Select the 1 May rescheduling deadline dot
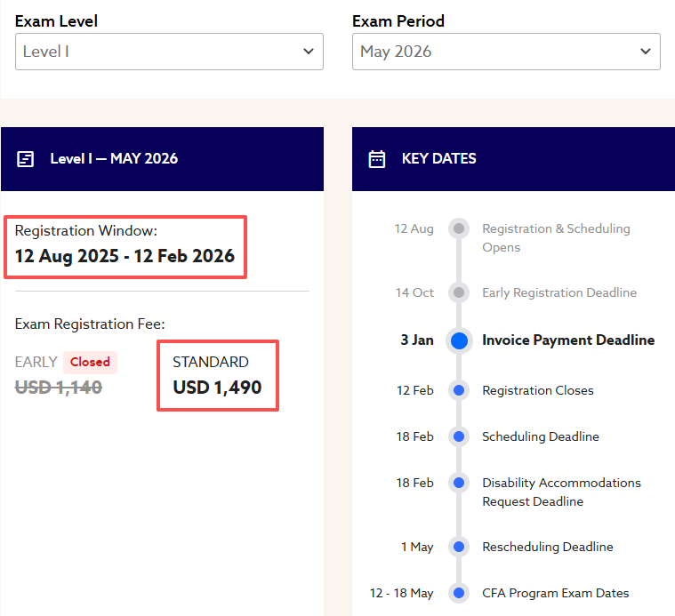675x616 pixels. tap(459, 547)
